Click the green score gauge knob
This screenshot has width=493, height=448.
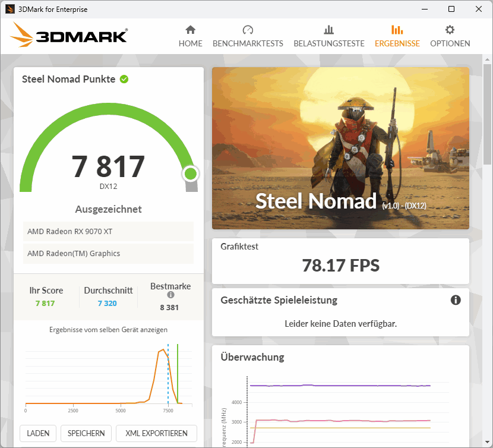pyautogui.click(x=190, y=173)
